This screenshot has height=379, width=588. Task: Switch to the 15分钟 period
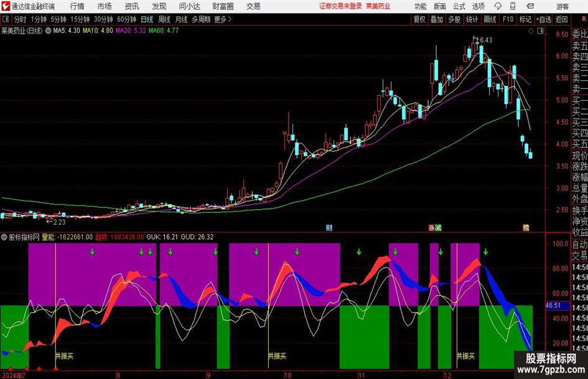tap(80, 19)
